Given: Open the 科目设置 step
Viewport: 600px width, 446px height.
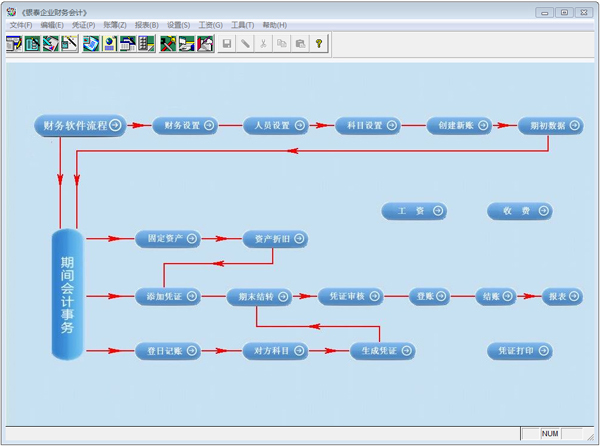Looking at the screenshot, I should point(367,126).
